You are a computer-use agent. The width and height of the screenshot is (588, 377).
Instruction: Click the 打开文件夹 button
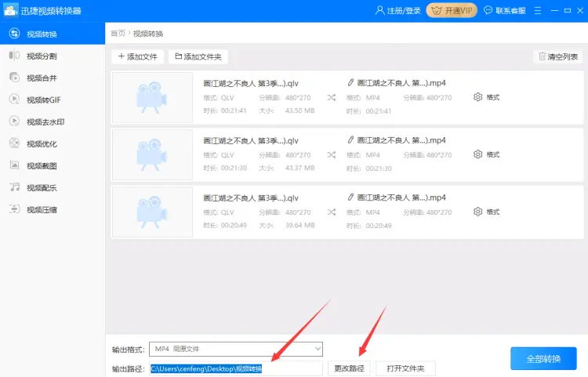[x=405, y=368]
